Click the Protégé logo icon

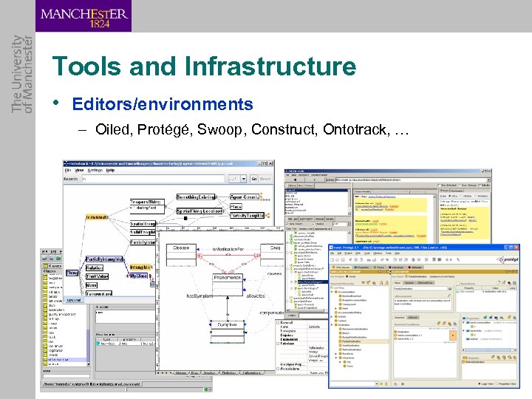click(x=508, y=259)
